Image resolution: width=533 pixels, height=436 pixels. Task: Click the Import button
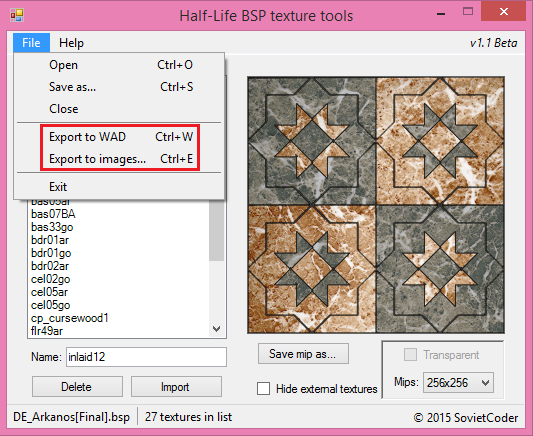tap(176, 387)
